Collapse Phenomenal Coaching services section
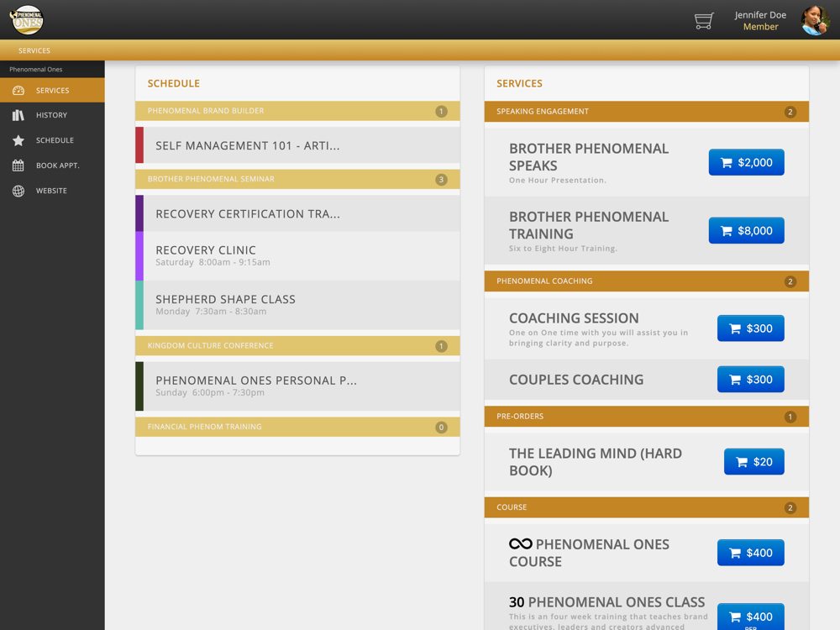840x630 pixels. tap(647, 281)
